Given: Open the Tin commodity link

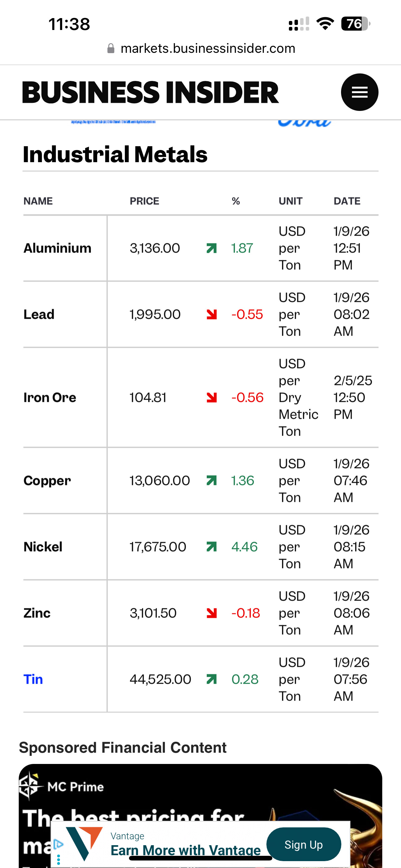Looking at the screenshot, I should pyautogui.click(x=33, y=679).
